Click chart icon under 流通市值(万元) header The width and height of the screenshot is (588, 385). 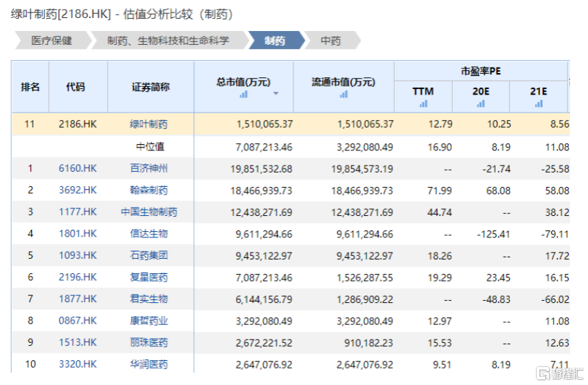point(343,95)
